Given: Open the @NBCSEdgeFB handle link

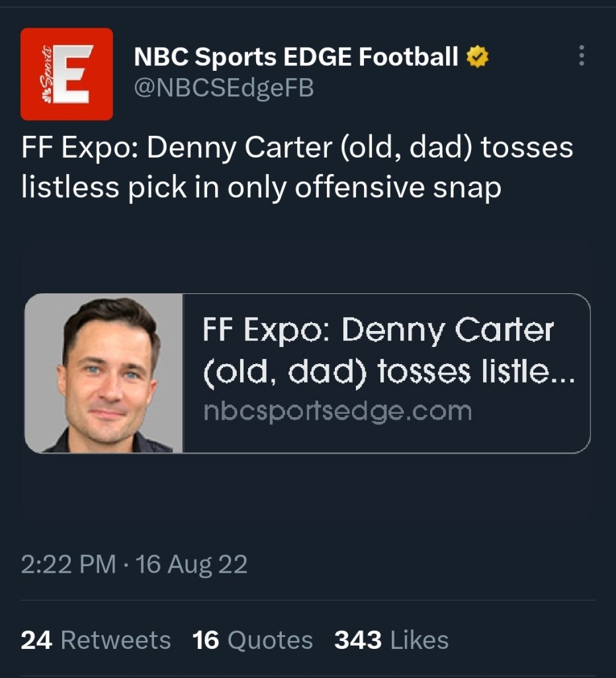Looking at the screenshot, I should (x=224, y=87).
